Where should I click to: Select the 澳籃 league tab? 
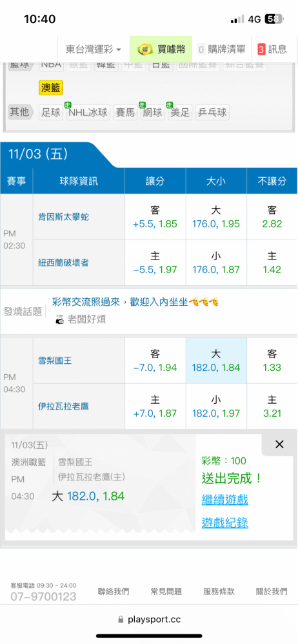coord(51,88)
